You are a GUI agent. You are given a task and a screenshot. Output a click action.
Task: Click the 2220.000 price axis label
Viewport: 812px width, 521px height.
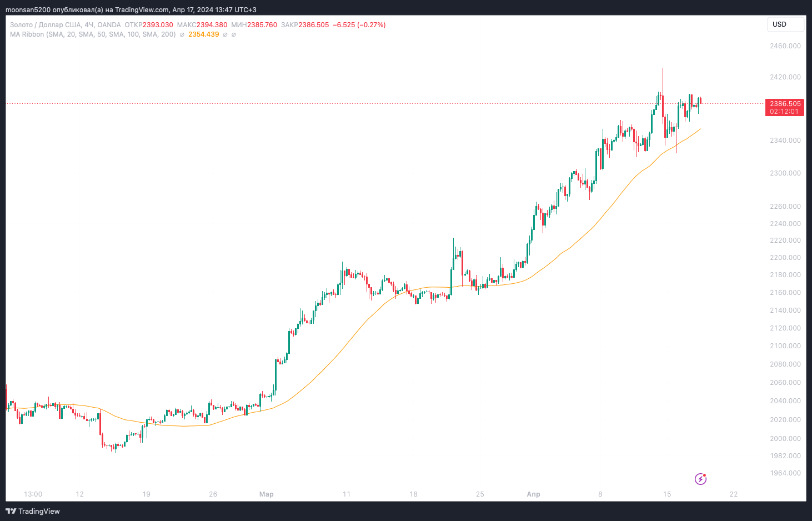point(785,241)
